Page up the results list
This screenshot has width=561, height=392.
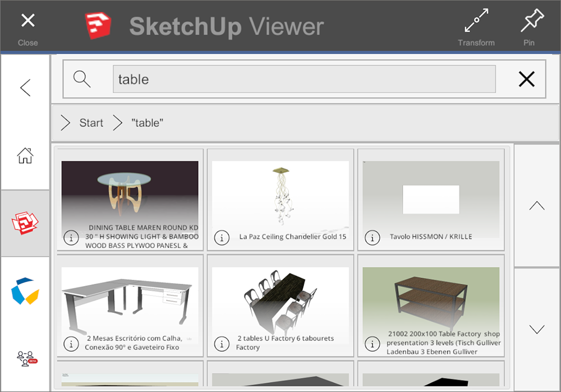[537, 206]
